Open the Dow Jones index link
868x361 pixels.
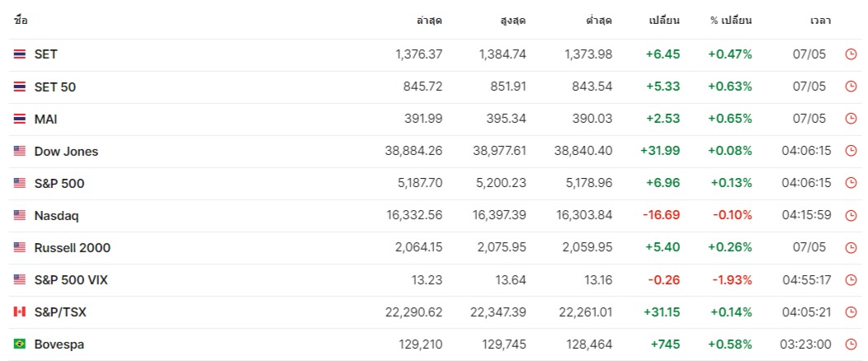67,152
